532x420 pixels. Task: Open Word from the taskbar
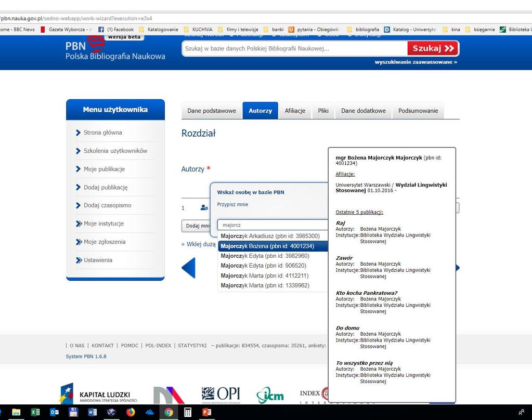[x=92, y=412]
